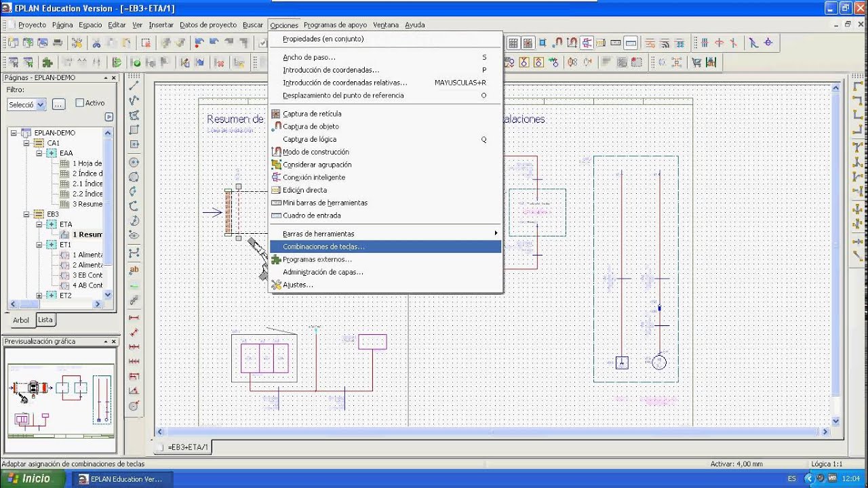Click the page tree vertical scrollbar
Image resolution: width=868 pixels, height=488 pixels.
pos(108,214)
